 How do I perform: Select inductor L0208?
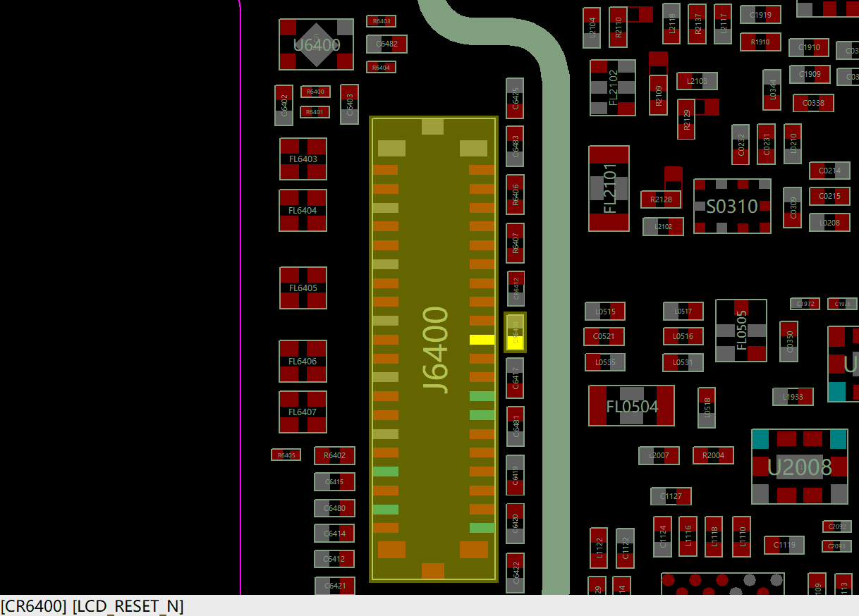point(829,223)
